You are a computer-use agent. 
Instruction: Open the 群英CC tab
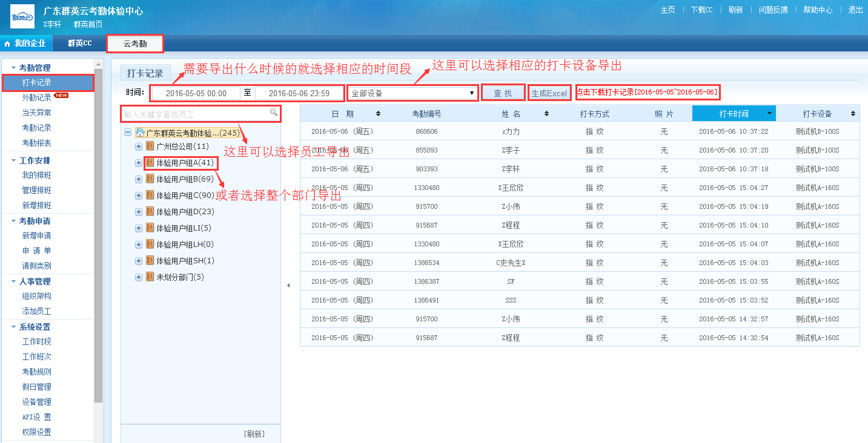point(79,44)
